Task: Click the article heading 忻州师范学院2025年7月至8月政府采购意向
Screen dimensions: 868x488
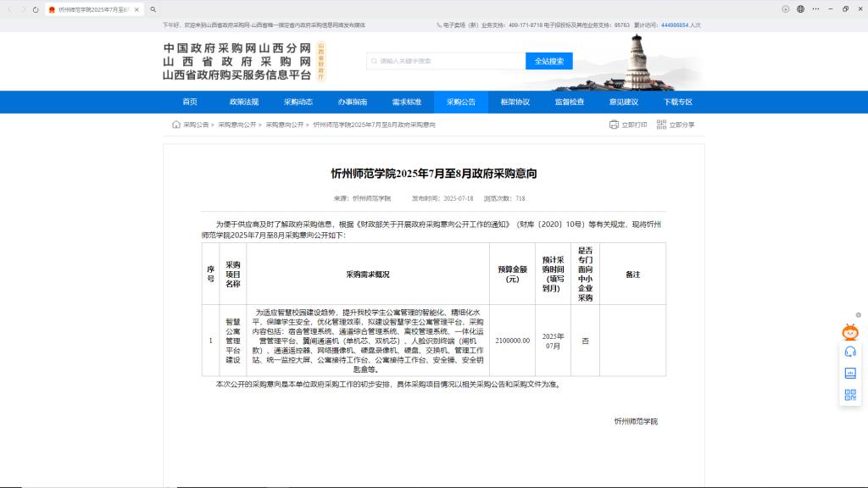Action: pyautogui.click(x=434, y=174)
